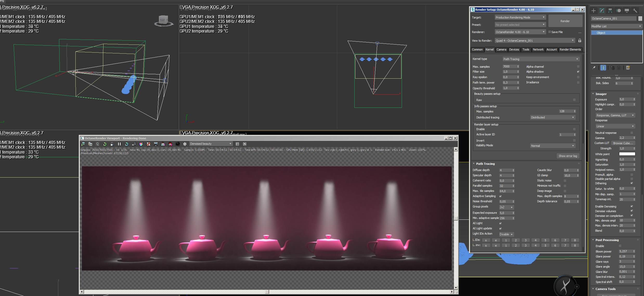This screenshot has width=644, height=296.
Task: Toggle the Adaptive Sampling checkbox
Action: coord(500,196)
